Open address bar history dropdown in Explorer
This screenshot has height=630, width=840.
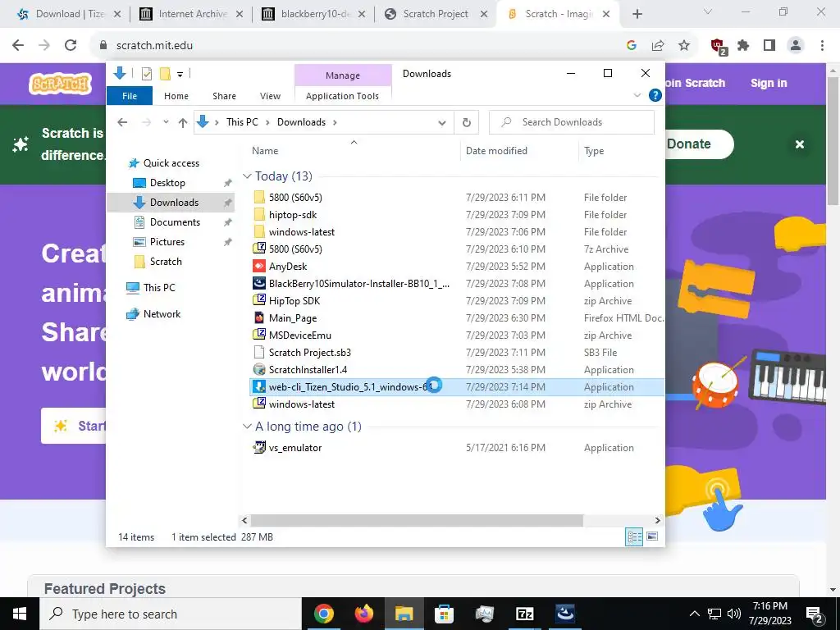tap(442, 123)
